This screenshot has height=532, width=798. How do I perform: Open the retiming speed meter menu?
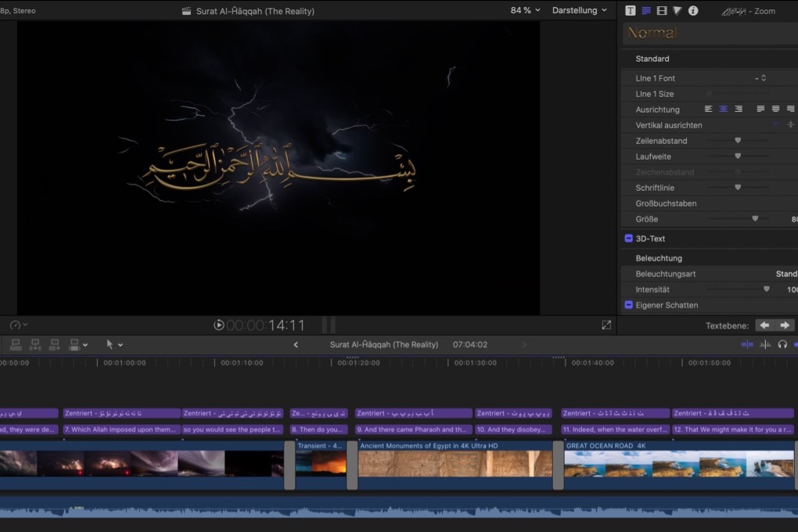[19, 325]
